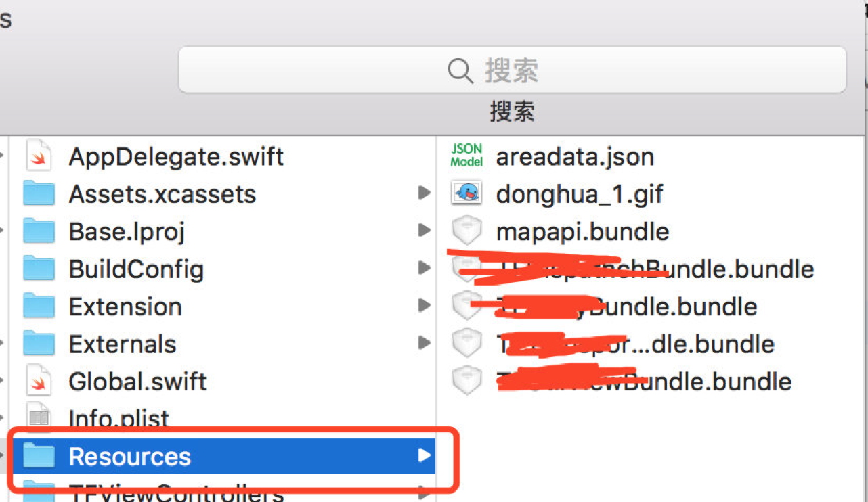The width and height of the screenshot is (868, 502).
Task: Expand the BuildConfig folder arrow
Action: coord(424,269)
